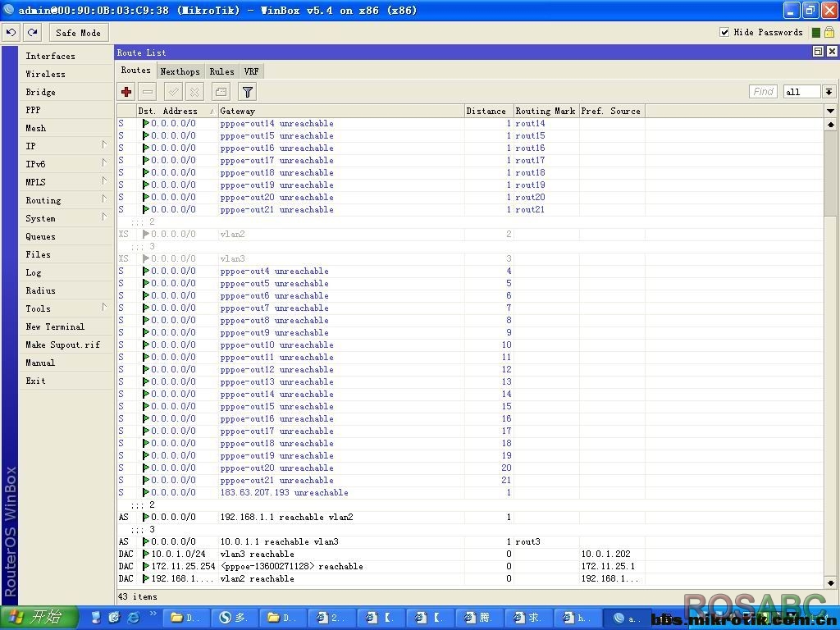
Task: Switch to the Nexthops tab
Action: (x=180, y=71)
